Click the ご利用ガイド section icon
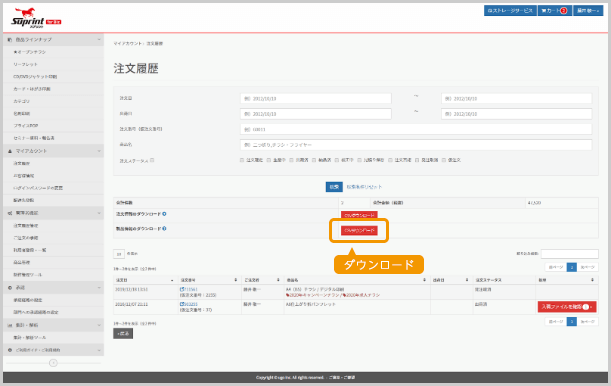Screen dimensions: 611x386 coord(10,350)
